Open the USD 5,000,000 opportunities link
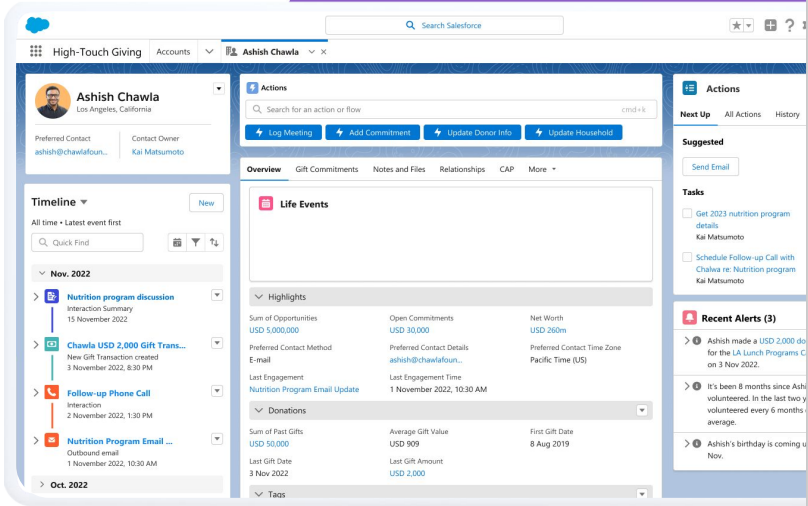 click(x=274, y=330)
